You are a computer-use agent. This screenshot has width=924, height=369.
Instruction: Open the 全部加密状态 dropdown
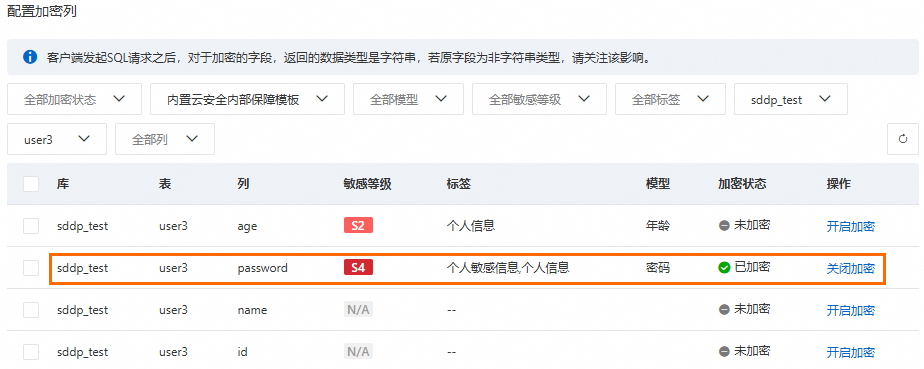[74, 99]
